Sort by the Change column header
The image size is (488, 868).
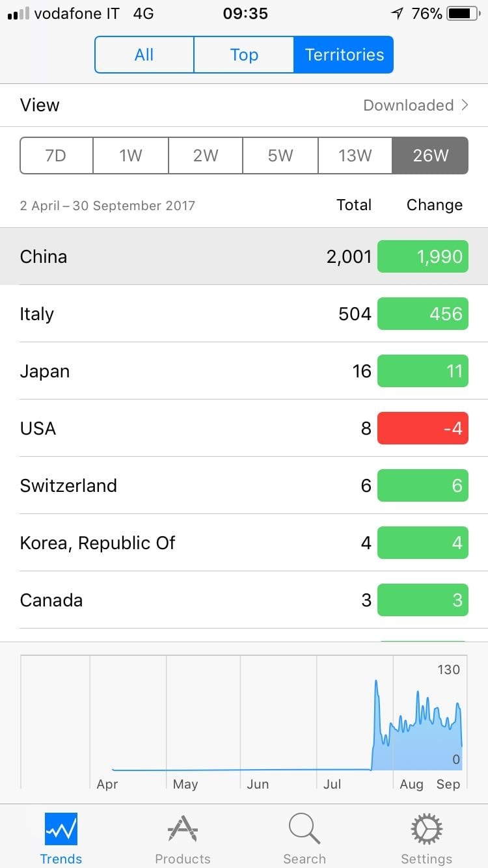pyautogui.click(x=435, y=205)
